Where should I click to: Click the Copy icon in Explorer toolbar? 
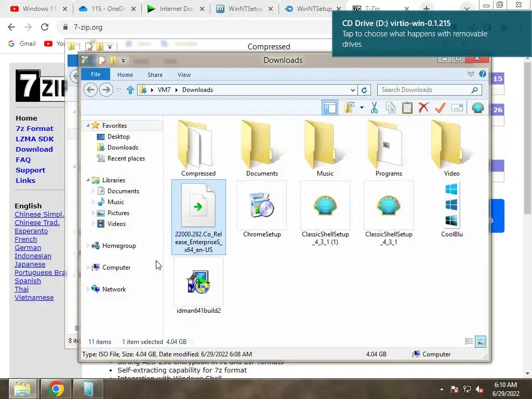point(391,108)
